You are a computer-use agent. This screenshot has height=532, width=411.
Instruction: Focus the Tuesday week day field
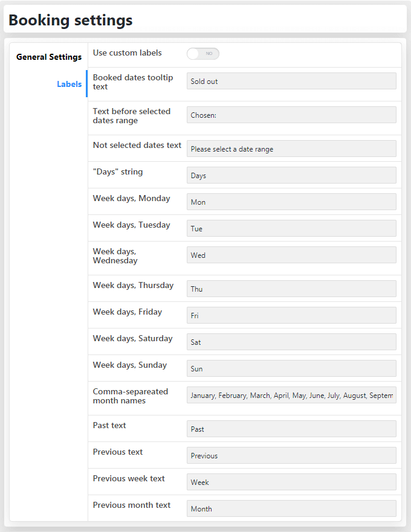[291, 228]
